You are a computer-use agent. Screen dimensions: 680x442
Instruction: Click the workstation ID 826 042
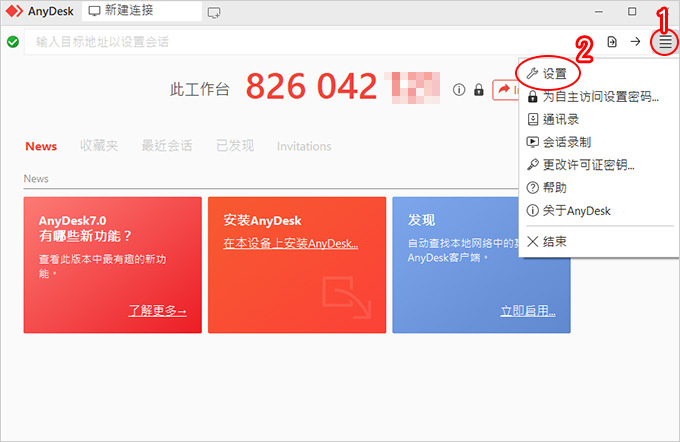pyautogui.click(x=311, y=86)
